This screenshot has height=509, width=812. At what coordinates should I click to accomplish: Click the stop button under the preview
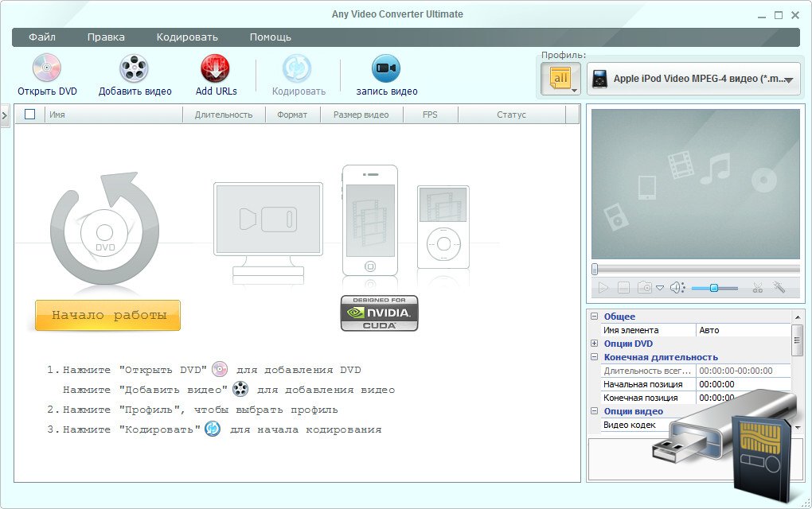click(623, 288)
